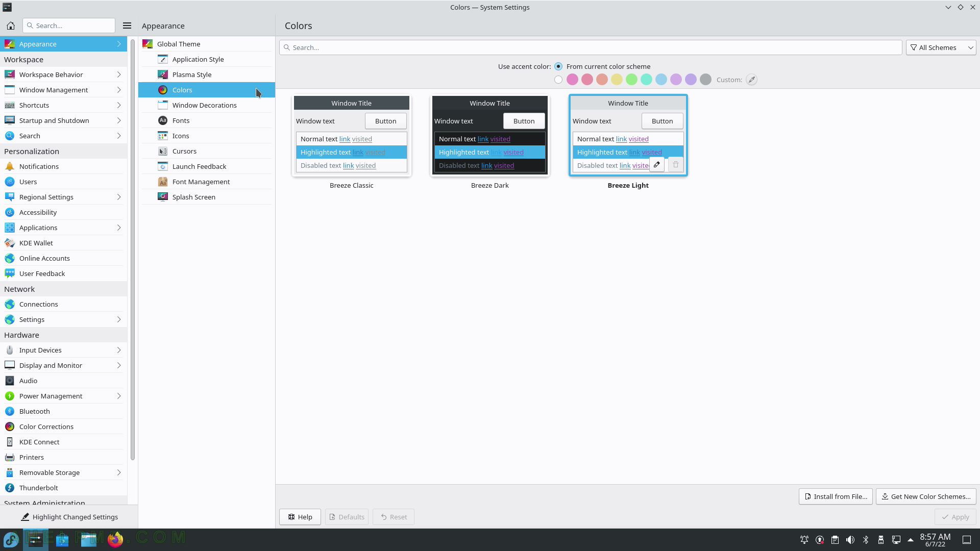Select 'From current color scheme' radio button
The width and height of the screenshot is (980, 551).
pos(558,66)
